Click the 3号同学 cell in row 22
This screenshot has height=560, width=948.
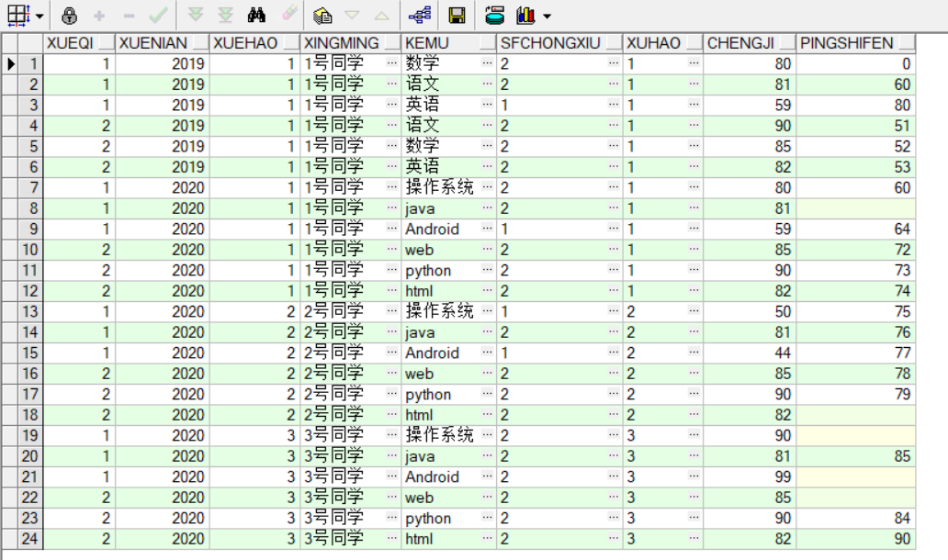(x=351, y=498)
